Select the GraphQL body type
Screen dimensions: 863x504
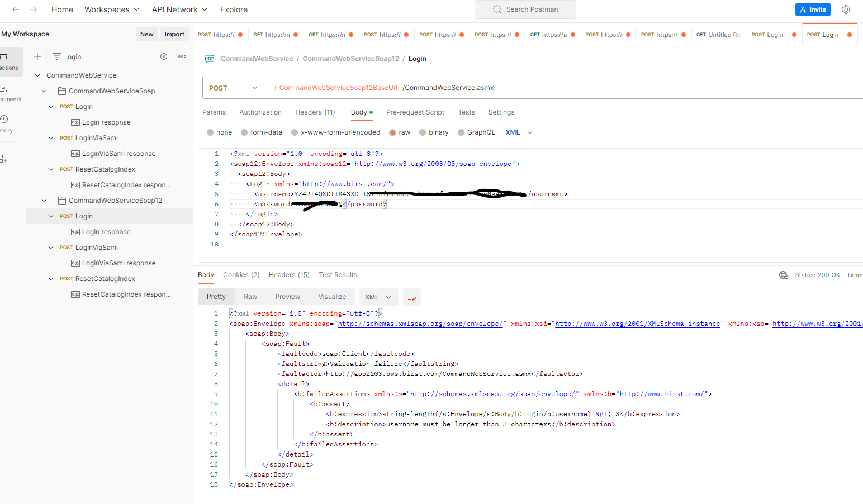[461, 132]
